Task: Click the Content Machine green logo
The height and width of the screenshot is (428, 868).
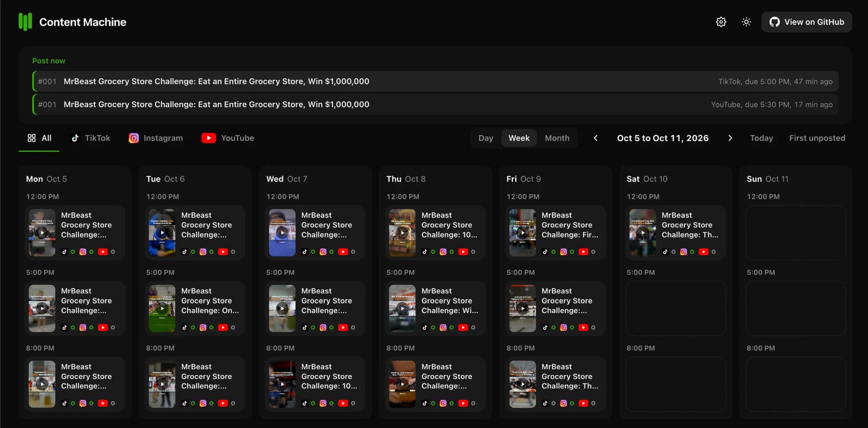Action: (x=25, y=22)
